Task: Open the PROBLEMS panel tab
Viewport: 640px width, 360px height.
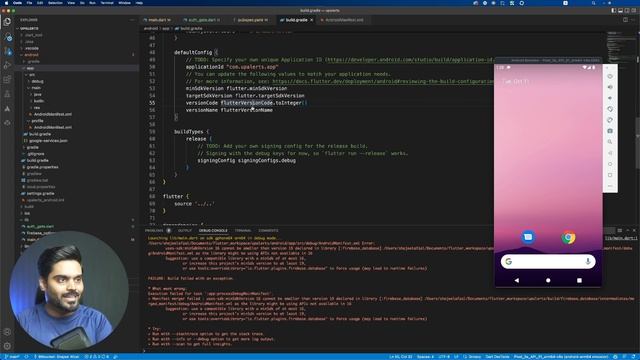Action: coord(154,231)
